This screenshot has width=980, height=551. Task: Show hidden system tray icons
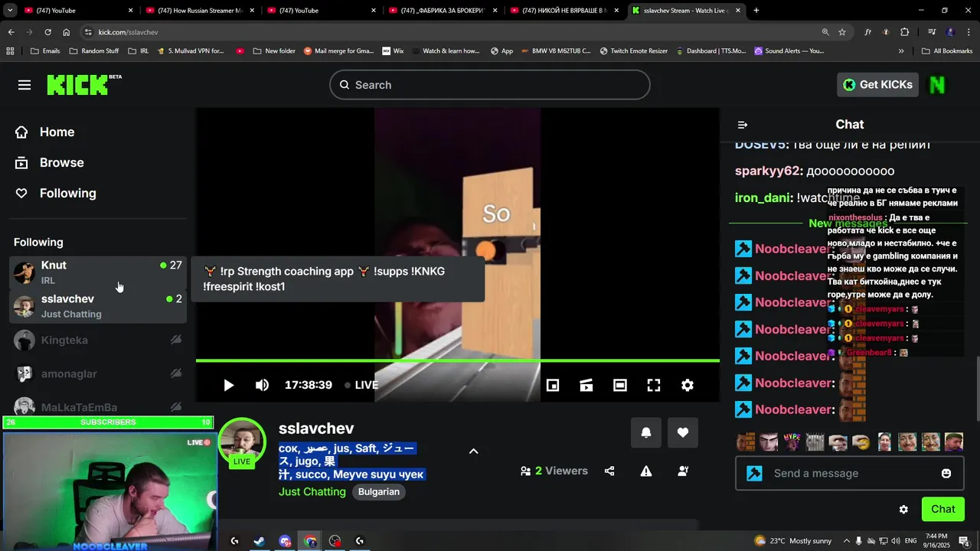click(846, 541)
